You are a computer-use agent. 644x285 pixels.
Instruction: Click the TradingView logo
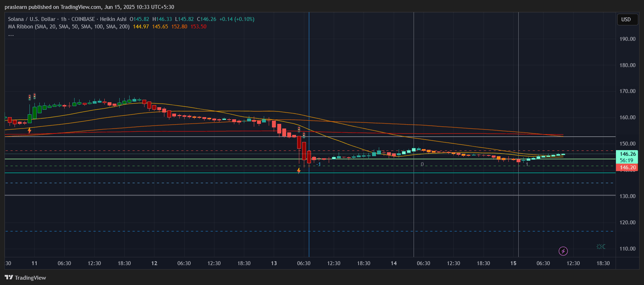point(25,278)
